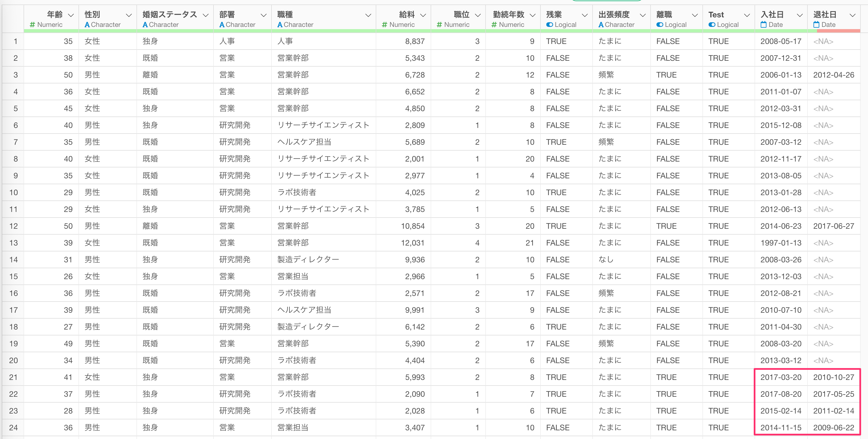This screenshot has width=868, height=439.
Task: Open the 年齢 column dropdown menu
Action: coord(71,15)
